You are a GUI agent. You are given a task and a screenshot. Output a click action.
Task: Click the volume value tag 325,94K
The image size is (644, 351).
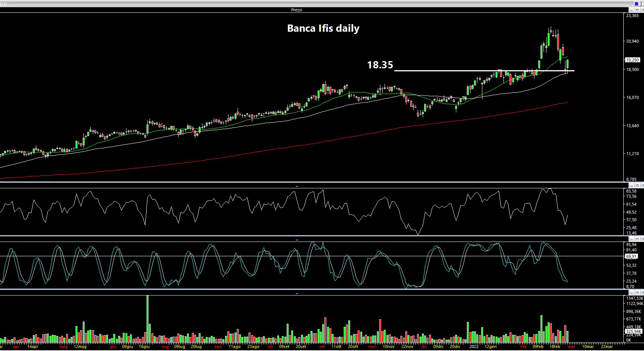tap(633, 331)
